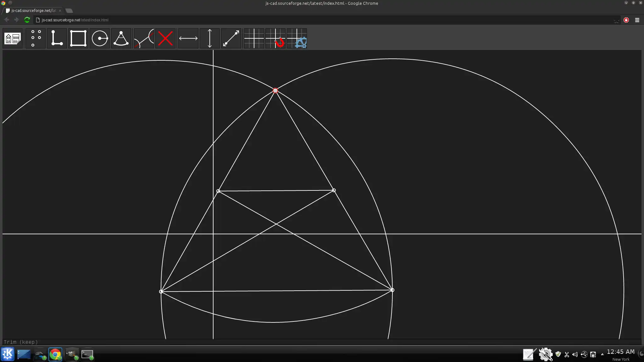Click the diagonal scale button
Image resolution: width=644 pixels, height=362 pixels.
pyautogui.click(x=231, y=38)
